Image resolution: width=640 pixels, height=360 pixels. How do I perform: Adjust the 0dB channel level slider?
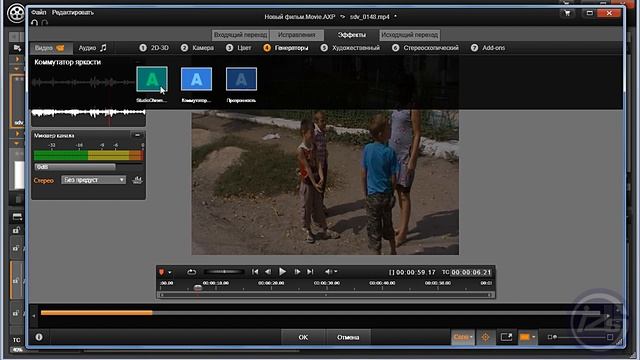coord(75,167)
